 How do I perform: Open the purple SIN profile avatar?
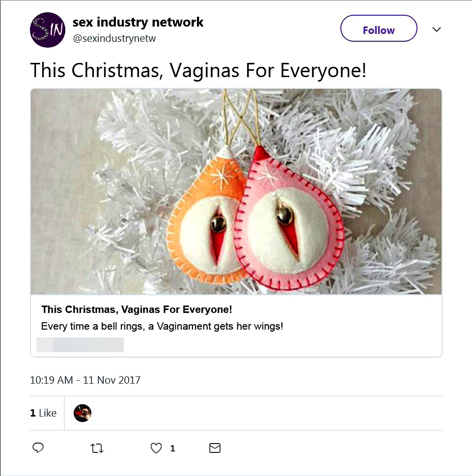[x=48, y=30]
